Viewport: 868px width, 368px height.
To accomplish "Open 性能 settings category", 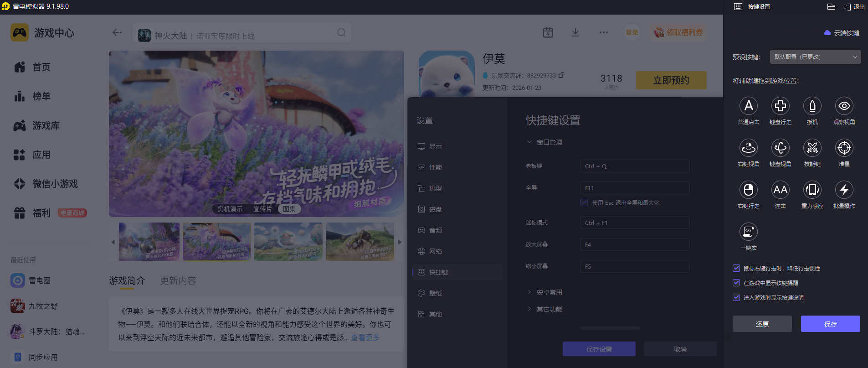I will pos(457,167).
